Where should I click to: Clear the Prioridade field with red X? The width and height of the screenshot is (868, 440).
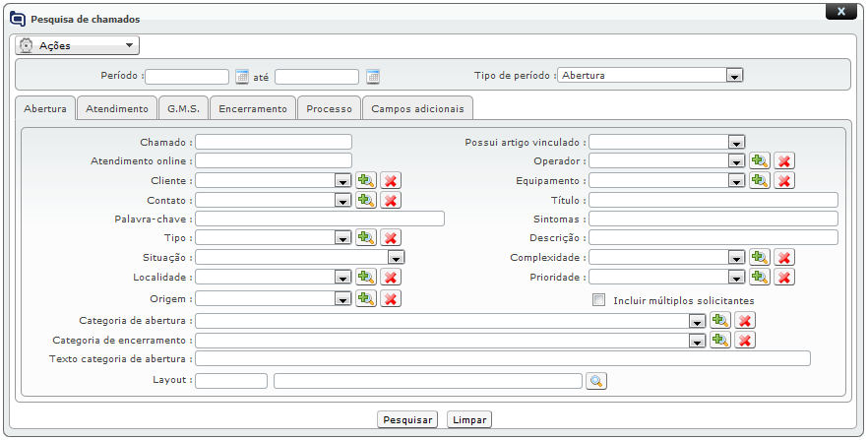pos(783,277)
